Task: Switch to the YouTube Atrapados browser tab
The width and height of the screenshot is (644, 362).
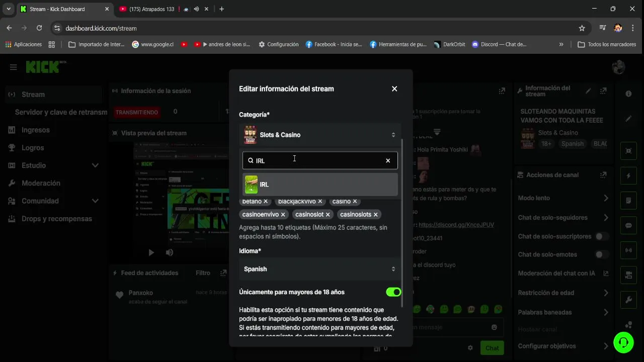Action: [151, 9]
